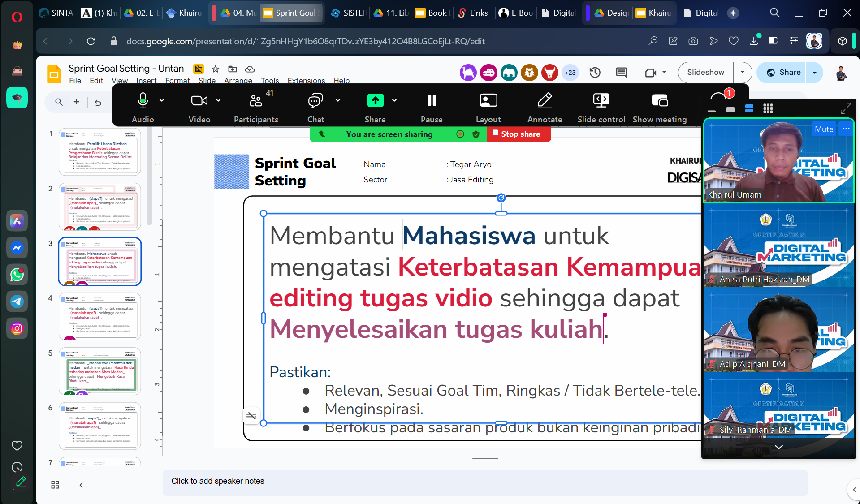Expand the Slideshow dropdown arrow
This screenshot has height=504, width=860.
click(x=743, y=73)
